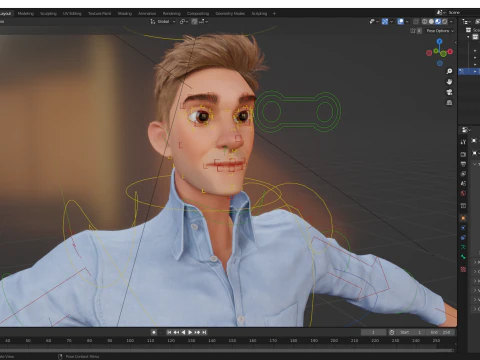The image size is (480, 360).
Task: Play the animation forward
Action: [190, 332]
